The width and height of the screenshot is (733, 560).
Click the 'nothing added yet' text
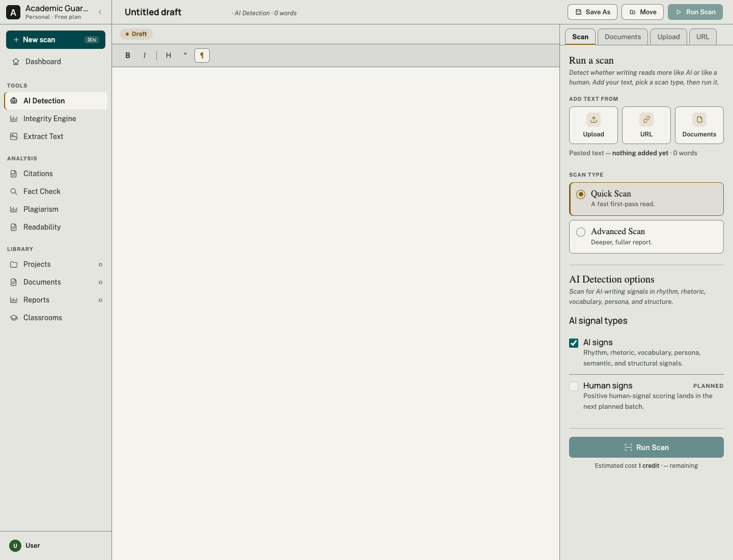640,153
